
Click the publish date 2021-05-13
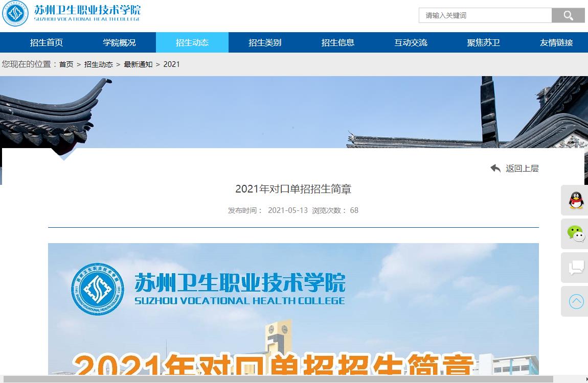288,210
